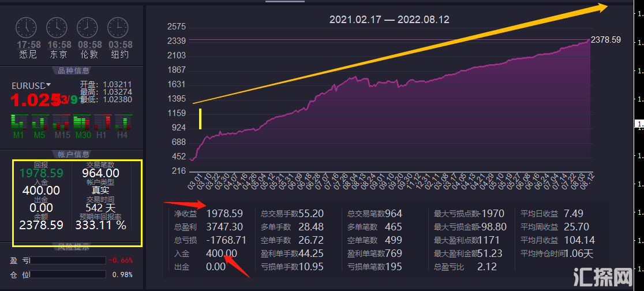Toggle the H1 timeframe indicator
The width and height of the screenshot is (644, 291).
pyautogui.click(x=102, y=122)
